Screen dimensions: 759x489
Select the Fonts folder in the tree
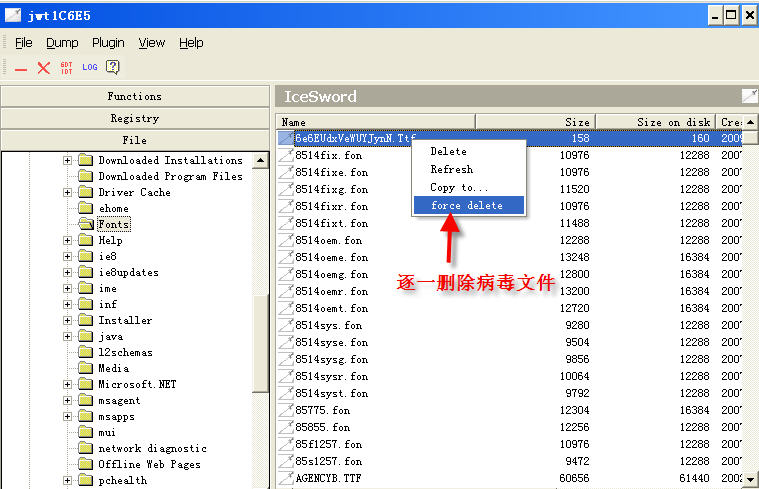[114, 224]
